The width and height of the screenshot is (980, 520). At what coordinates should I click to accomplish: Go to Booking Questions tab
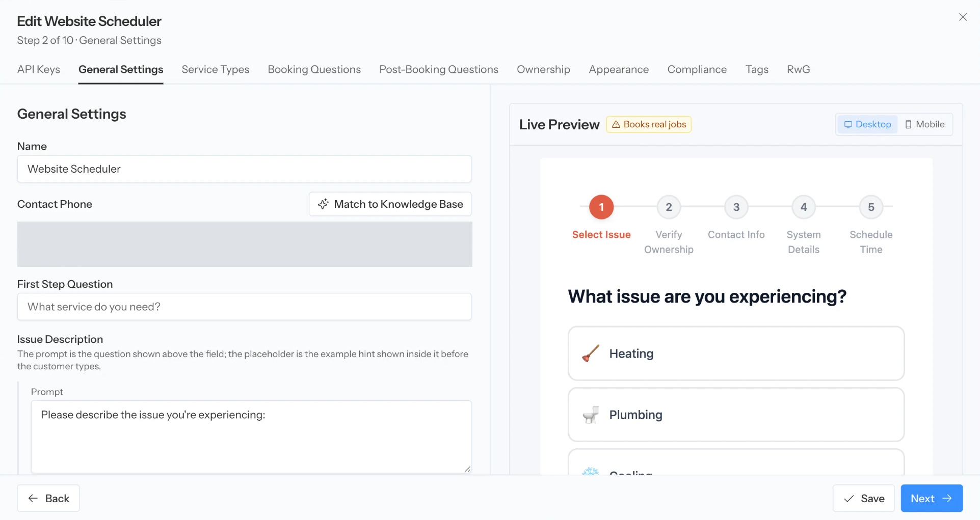(x=314, y=69)
